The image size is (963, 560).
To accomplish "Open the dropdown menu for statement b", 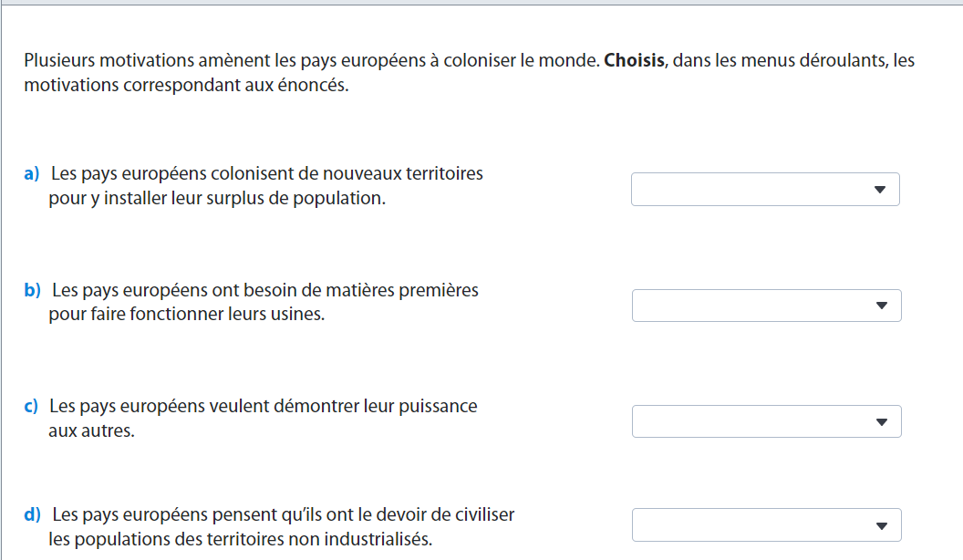I will click(766, 306).
